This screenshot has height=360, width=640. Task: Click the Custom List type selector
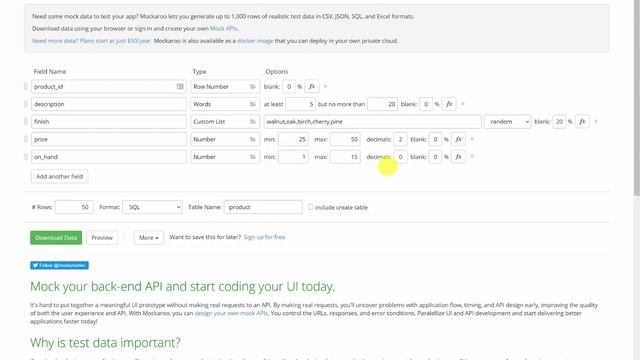pos(225,122)
